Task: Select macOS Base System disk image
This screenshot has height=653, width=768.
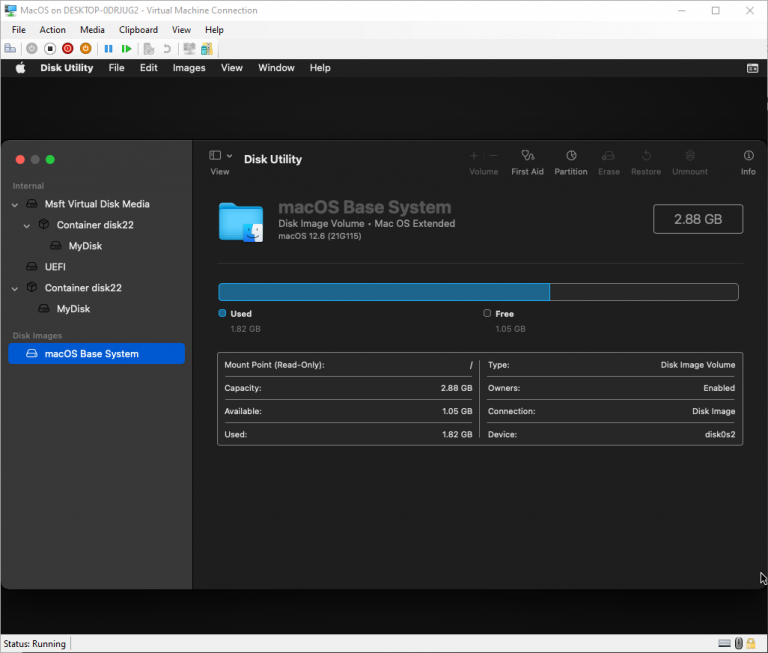Action: [91, 354]
